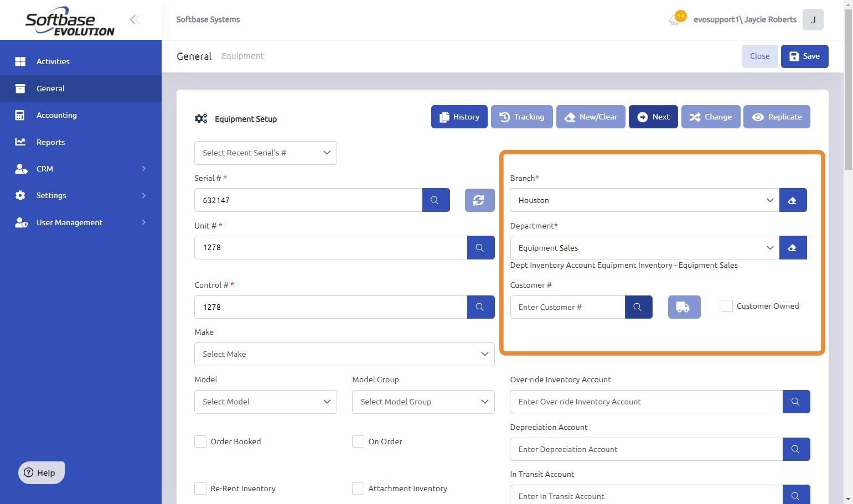Open user avatar J menu

coord(813,19)
